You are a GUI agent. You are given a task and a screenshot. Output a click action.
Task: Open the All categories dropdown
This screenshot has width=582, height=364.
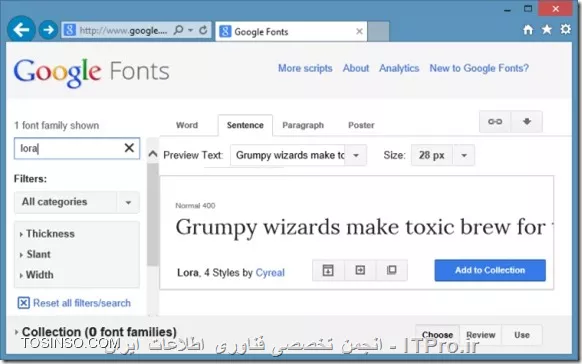click(x=77, y=202)
